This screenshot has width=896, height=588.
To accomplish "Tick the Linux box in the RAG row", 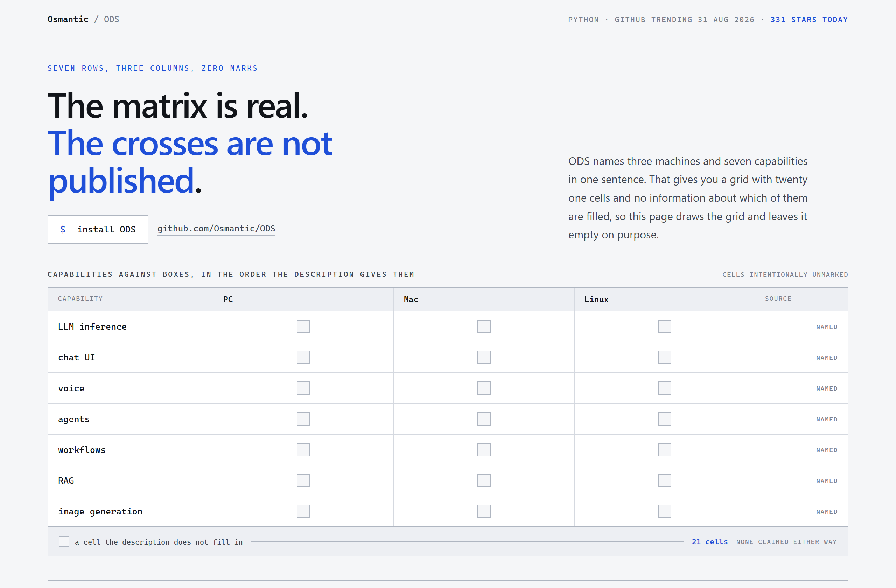I will click(664, 481).
